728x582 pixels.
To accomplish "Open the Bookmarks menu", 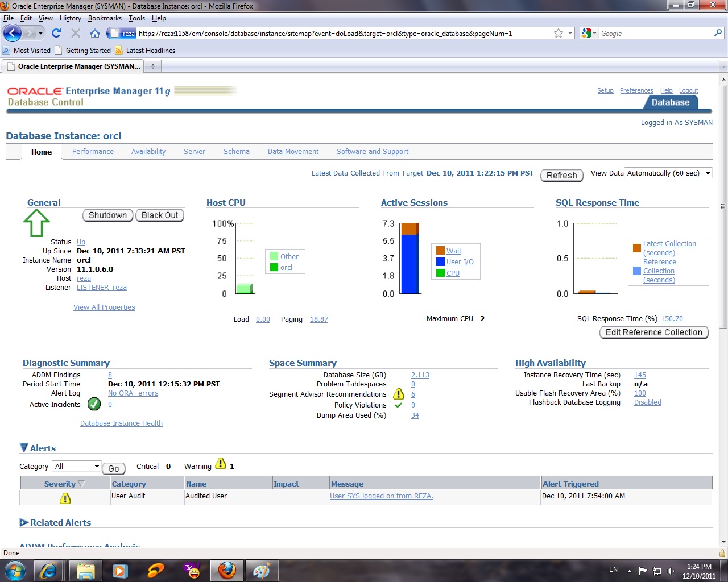I will point(105,18).
